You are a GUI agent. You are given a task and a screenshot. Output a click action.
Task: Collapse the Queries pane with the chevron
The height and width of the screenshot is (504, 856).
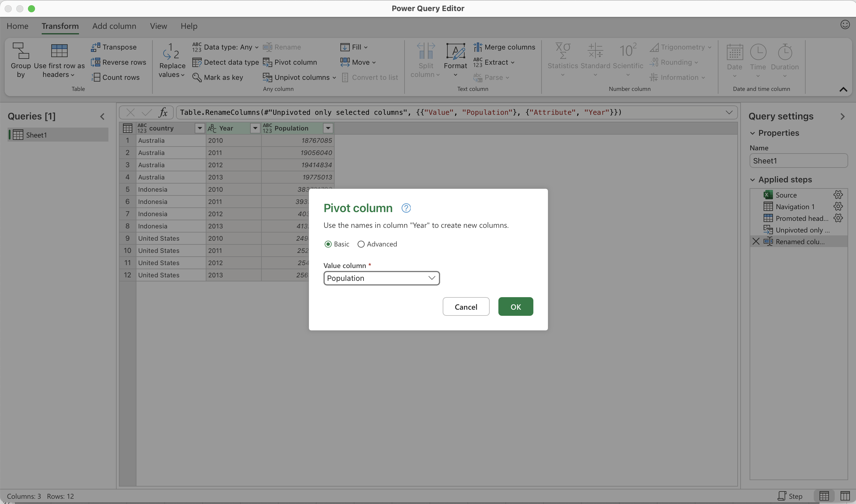point(102,117)
